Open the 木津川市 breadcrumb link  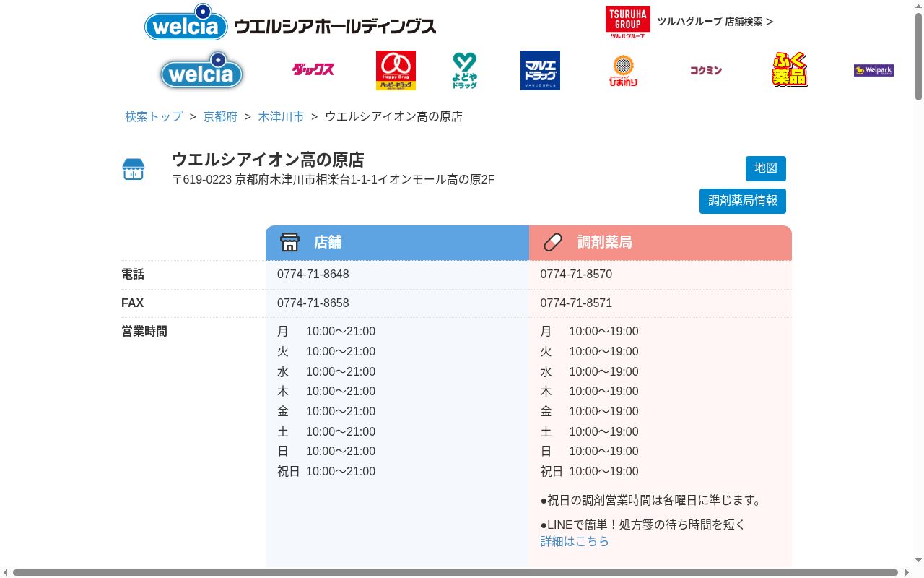pyautogui.click(x=281, y=116)
